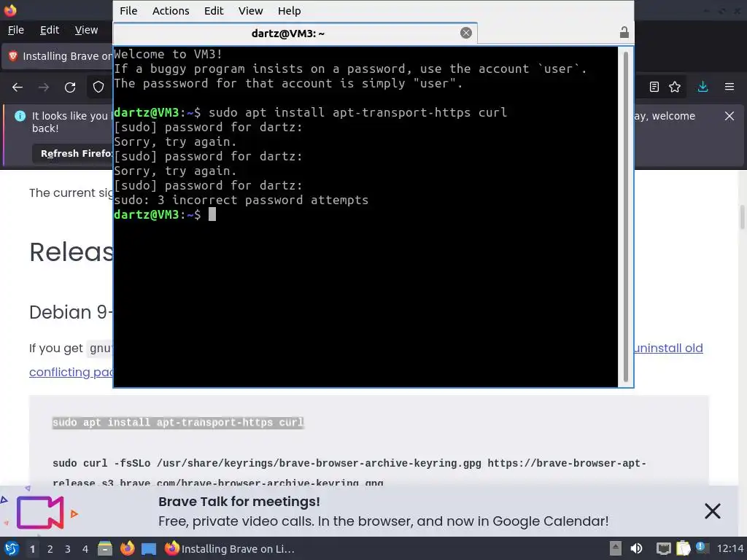Open the terminal Edit menu

click(214, 11)
